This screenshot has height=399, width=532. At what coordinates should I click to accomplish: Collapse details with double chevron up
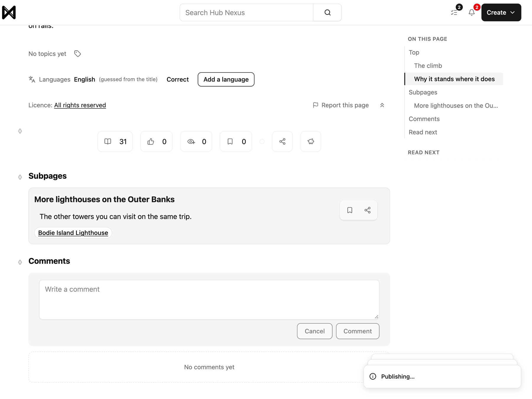point(382,105)
